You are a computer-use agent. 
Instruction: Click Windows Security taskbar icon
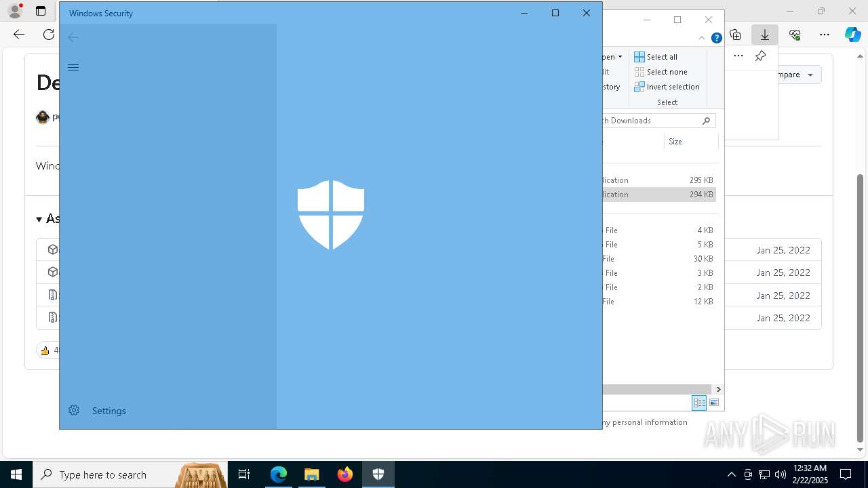click(378, 474)
